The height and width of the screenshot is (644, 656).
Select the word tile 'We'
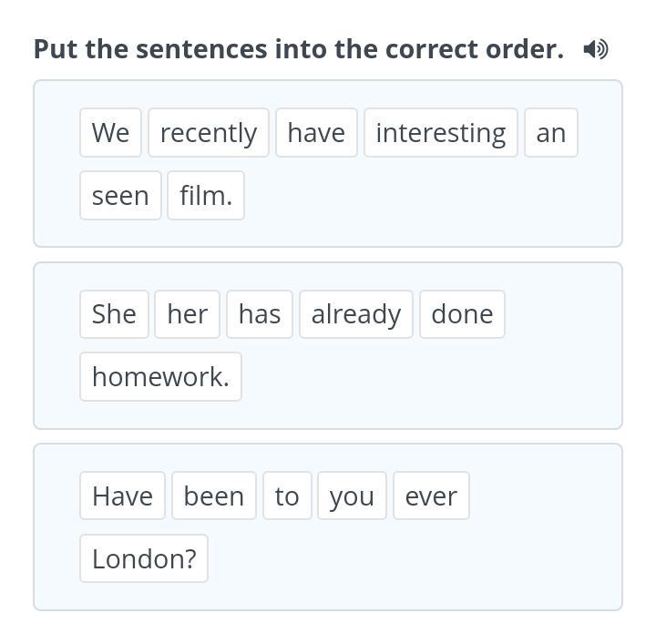click(x=110, y=133)
